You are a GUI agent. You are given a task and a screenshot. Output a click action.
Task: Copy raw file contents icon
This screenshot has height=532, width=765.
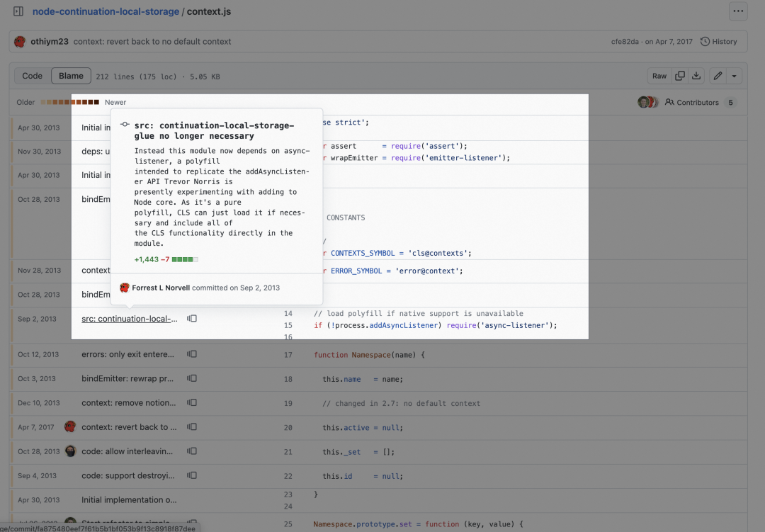[679, 76]
